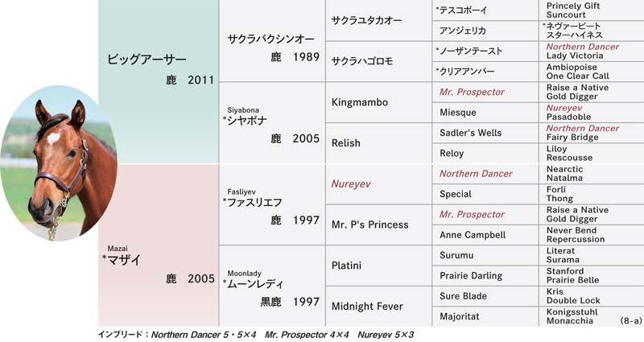Click the Siyabona シヤボナ entry
The image size is (644, 342).
coord(272,123)
